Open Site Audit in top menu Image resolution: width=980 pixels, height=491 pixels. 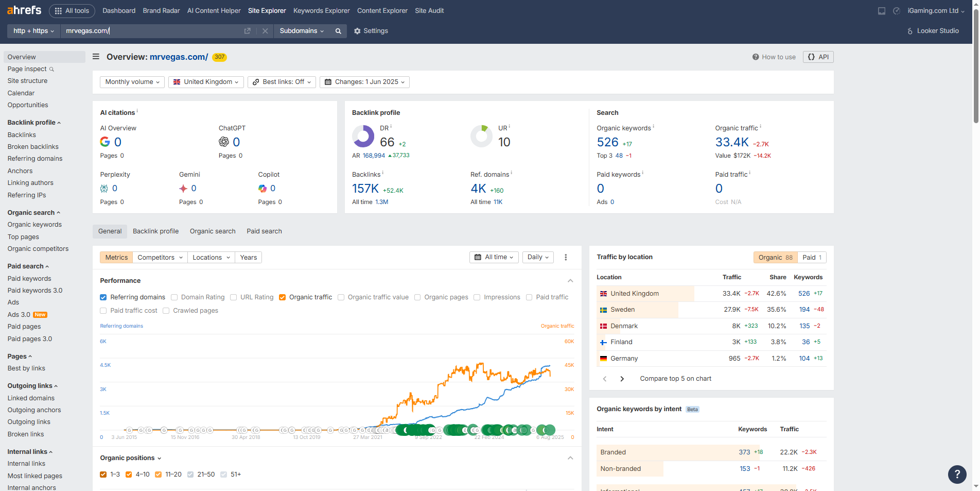[429, 11]
